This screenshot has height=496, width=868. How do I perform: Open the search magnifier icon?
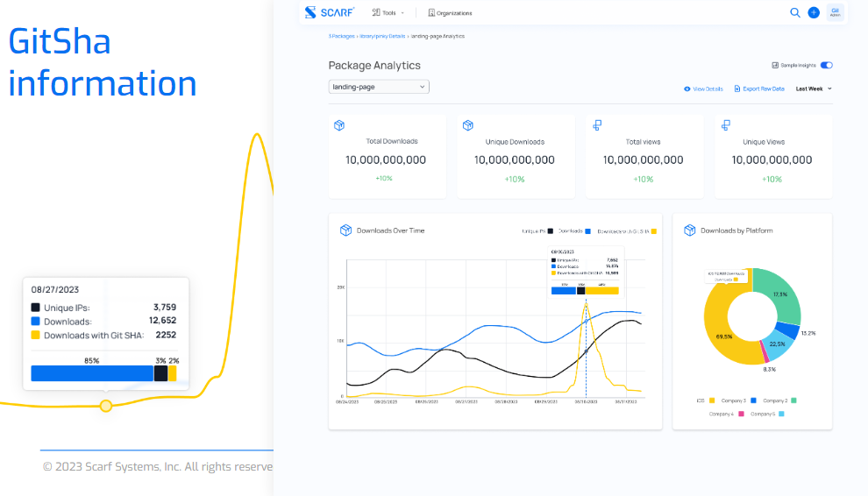click(795, 12)
